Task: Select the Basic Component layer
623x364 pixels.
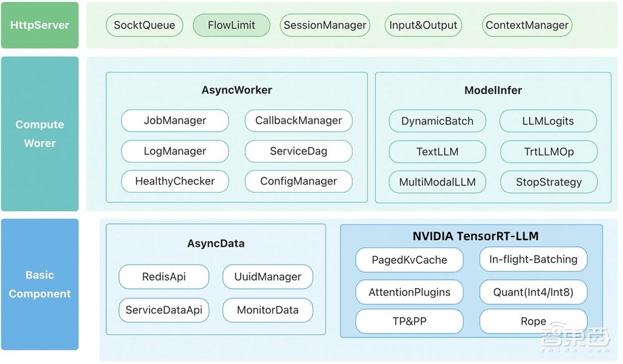Action: 40,284
